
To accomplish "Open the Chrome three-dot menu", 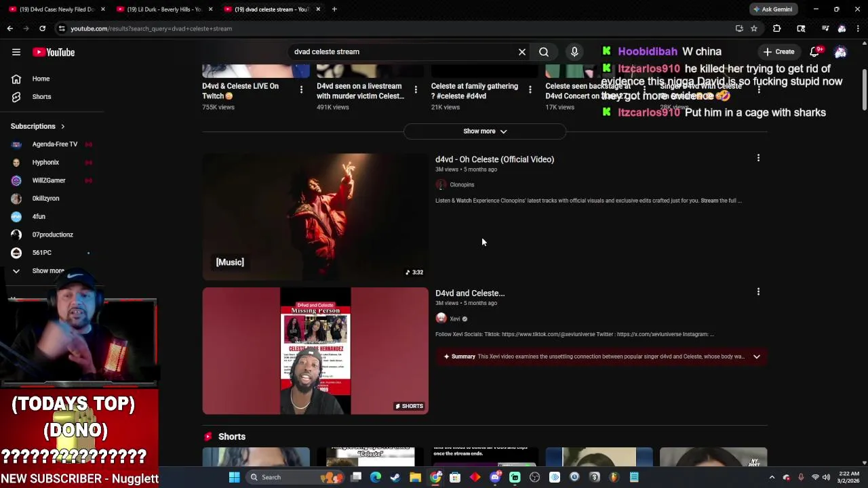I will coord(858,28).
